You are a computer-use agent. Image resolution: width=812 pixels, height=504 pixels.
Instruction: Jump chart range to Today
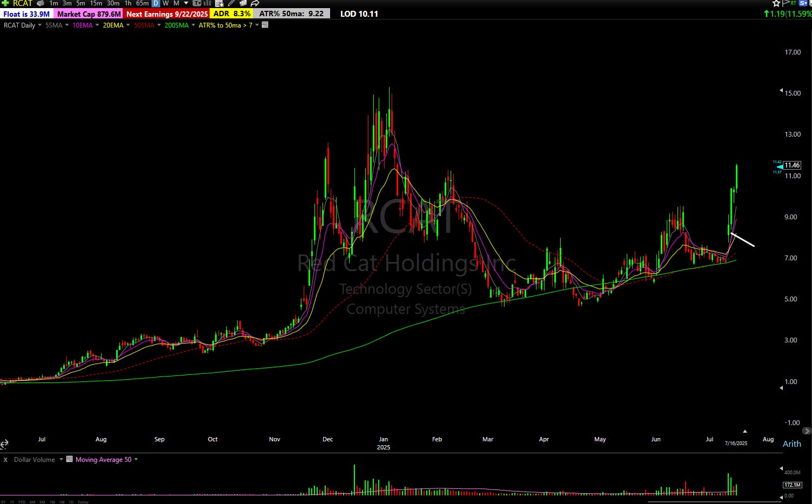83,502
